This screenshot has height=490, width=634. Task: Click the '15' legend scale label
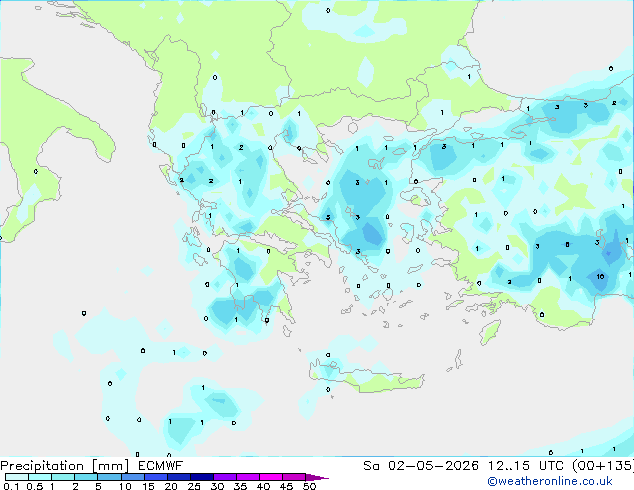pyautogui.click(x=148, y=486)
